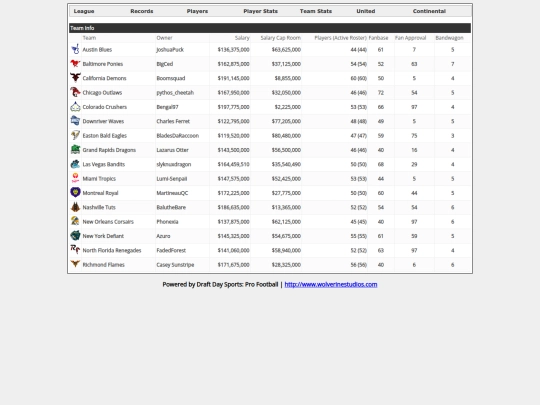Screen dimensions: 540x405
Task: Visit the wolverinestudios.com link
Action: coord(331,284)
